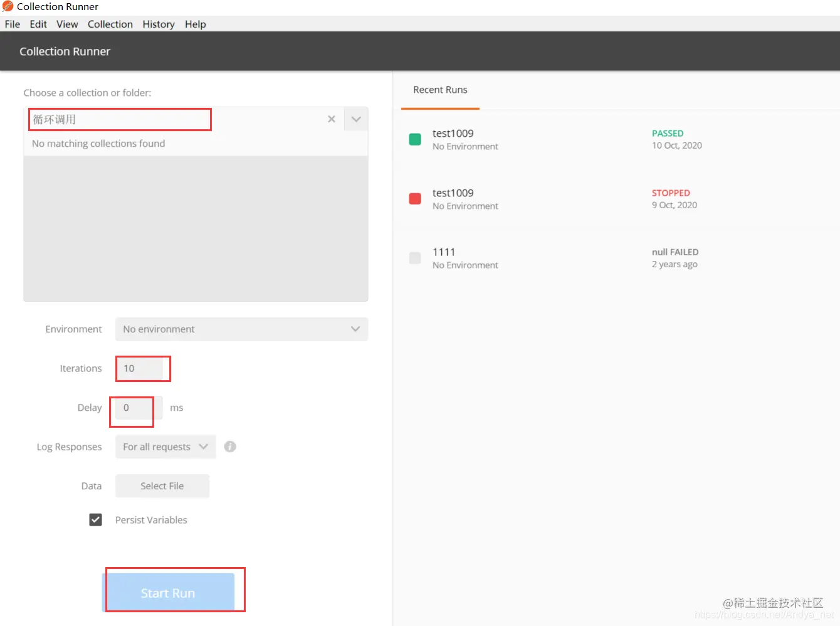
Task: Open the Edit menu
Action: [x=38, y=24]
